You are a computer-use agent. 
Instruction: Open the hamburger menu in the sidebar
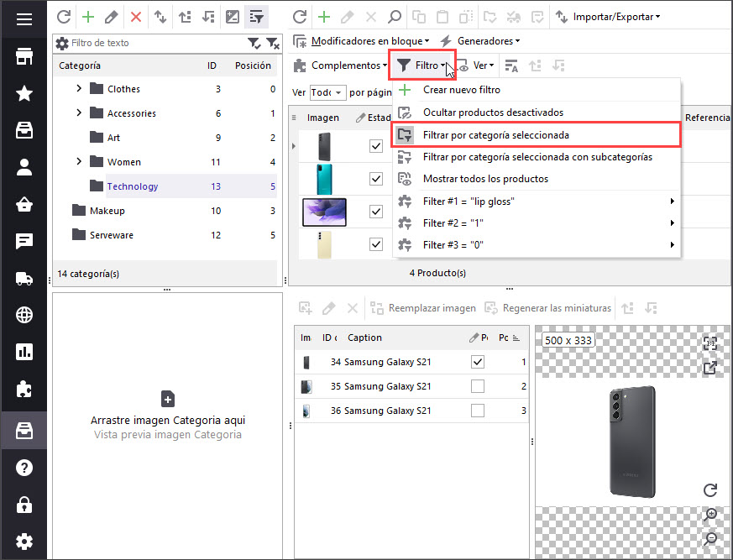24,19
